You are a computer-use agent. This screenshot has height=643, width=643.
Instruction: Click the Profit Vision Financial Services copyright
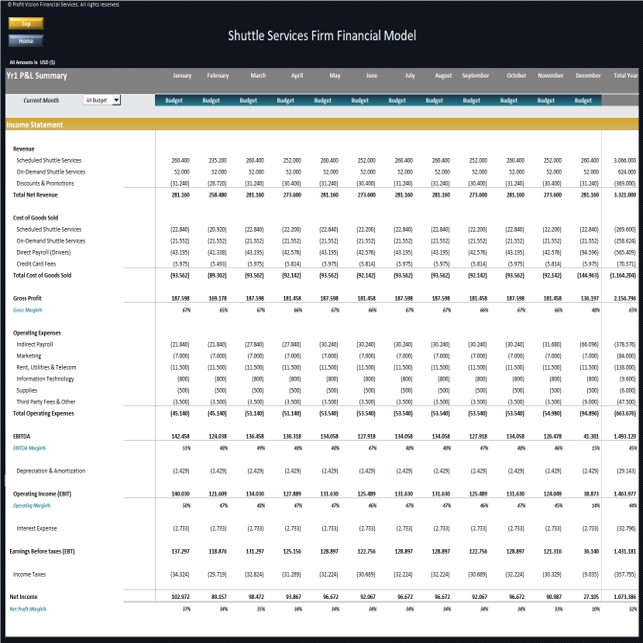63,5
